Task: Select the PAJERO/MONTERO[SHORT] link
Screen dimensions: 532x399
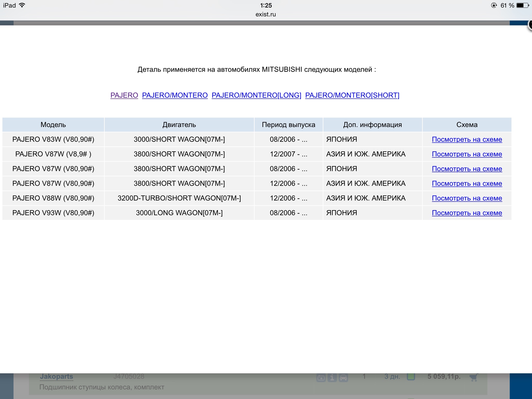Action: tap(352, 95)
